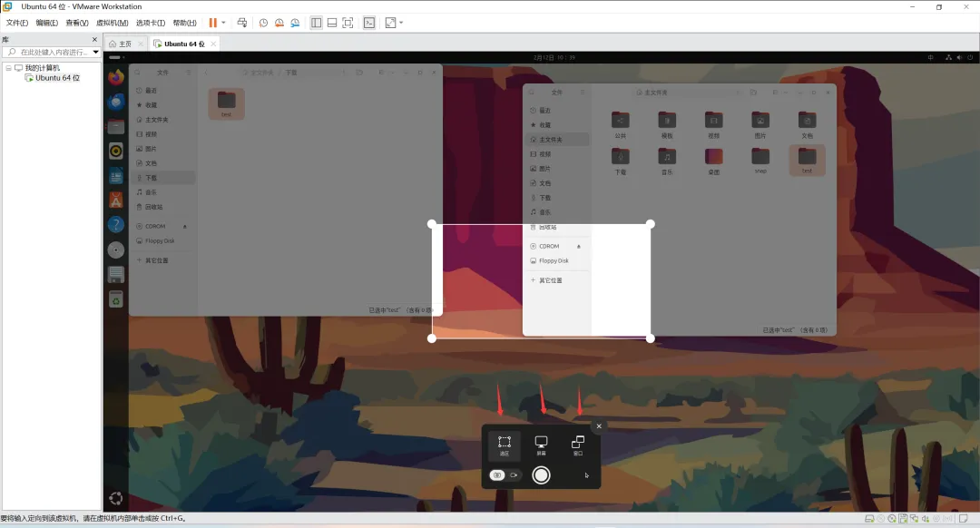The width and height of the screenshot is (980, 528).
Task: Launch Firefox from Ubuntu dock
Action: 115,77
